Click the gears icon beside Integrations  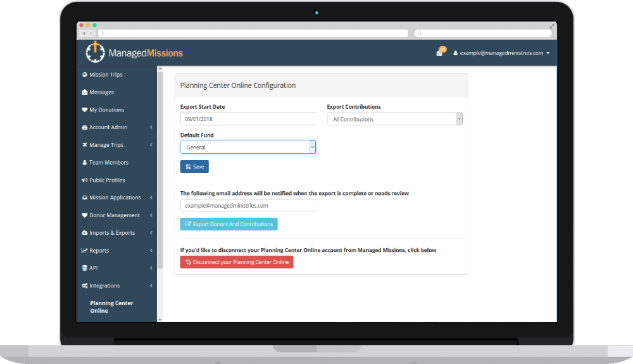click(84, 286)
